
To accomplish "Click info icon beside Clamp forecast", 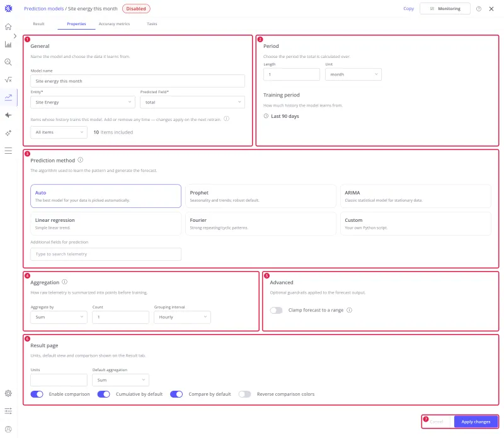I will [x=350, y=310].
